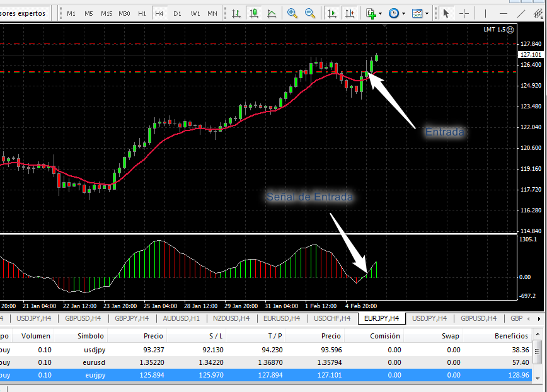Set timeframe to M5
This screenshot has width=547, height=392.
tap(89, 14)
